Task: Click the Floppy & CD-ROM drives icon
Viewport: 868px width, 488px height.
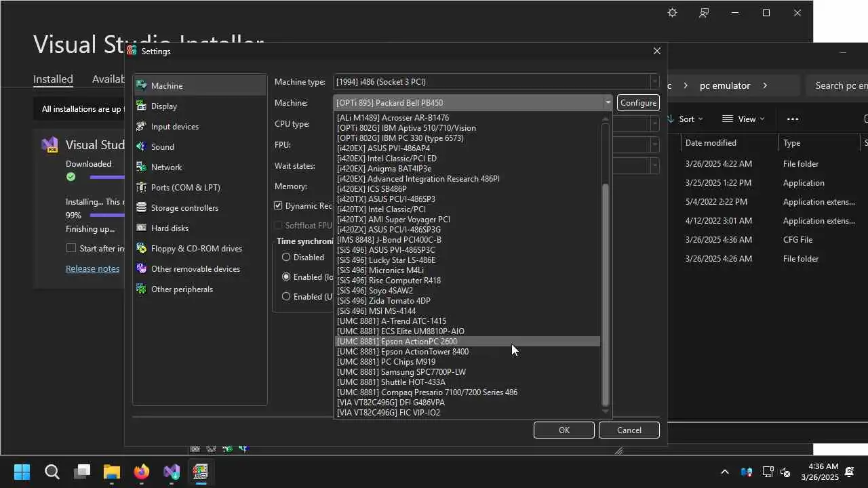Action: tap(141, 248)
